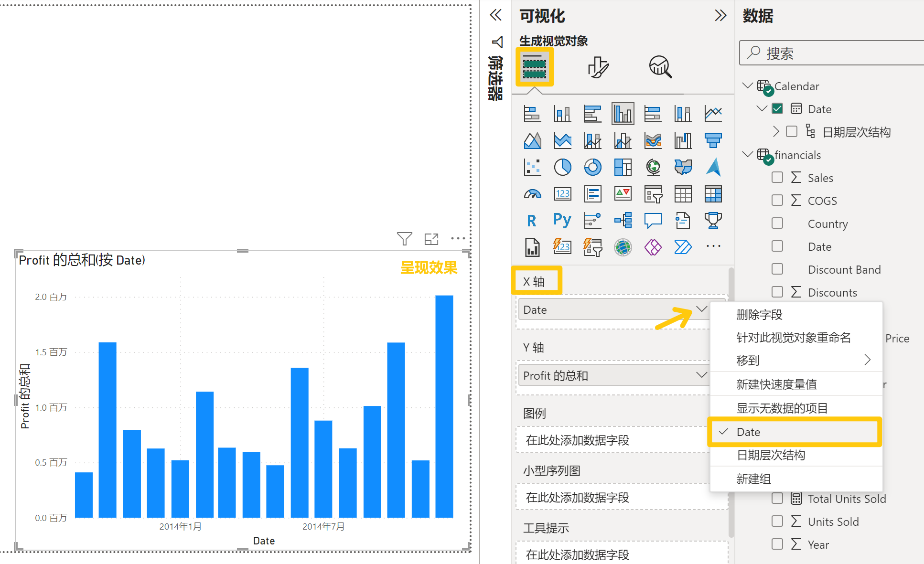
Task: Select the Python visual icon
Action: point(562,220)
